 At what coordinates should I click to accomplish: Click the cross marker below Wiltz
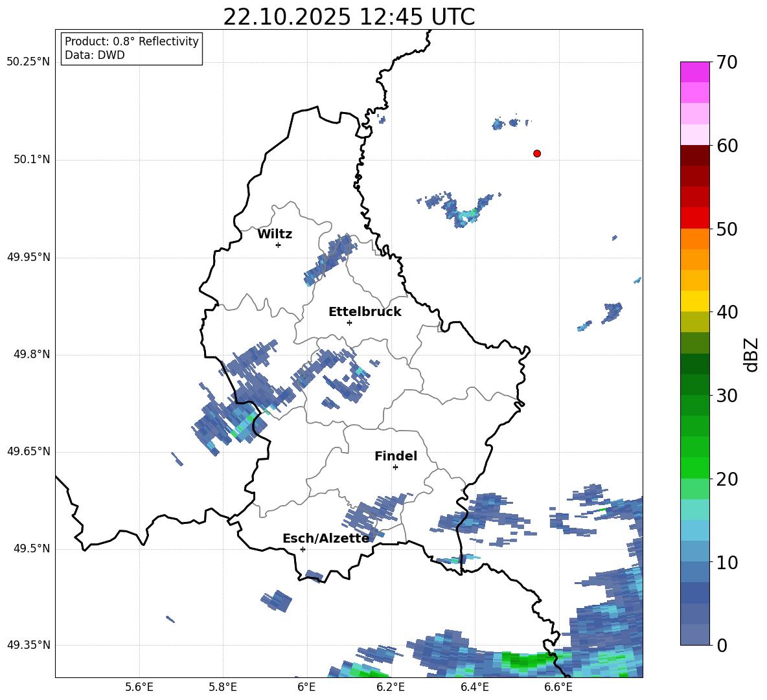[279, 245]
